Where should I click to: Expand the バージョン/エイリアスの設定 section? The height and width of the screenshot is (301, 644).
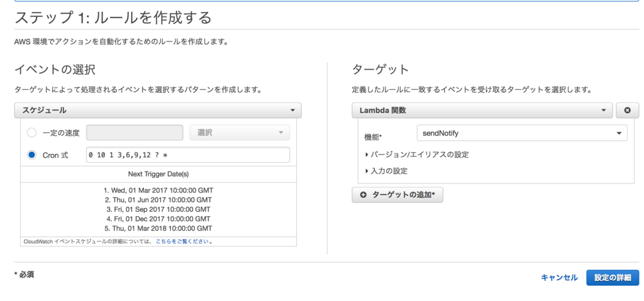click(417, 155)
